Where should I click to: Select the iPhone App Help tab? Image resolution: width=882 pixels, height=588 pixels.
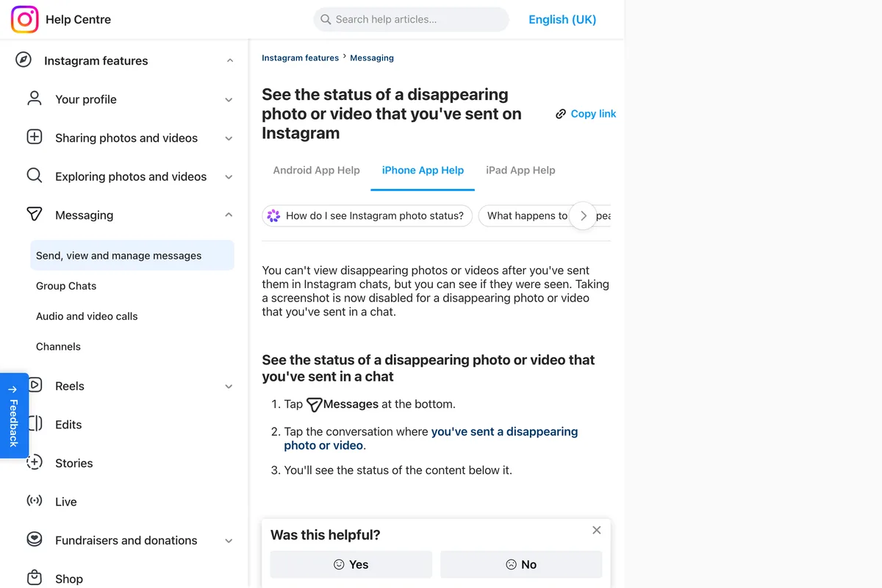pyautogui.click(x=423, y=170)
